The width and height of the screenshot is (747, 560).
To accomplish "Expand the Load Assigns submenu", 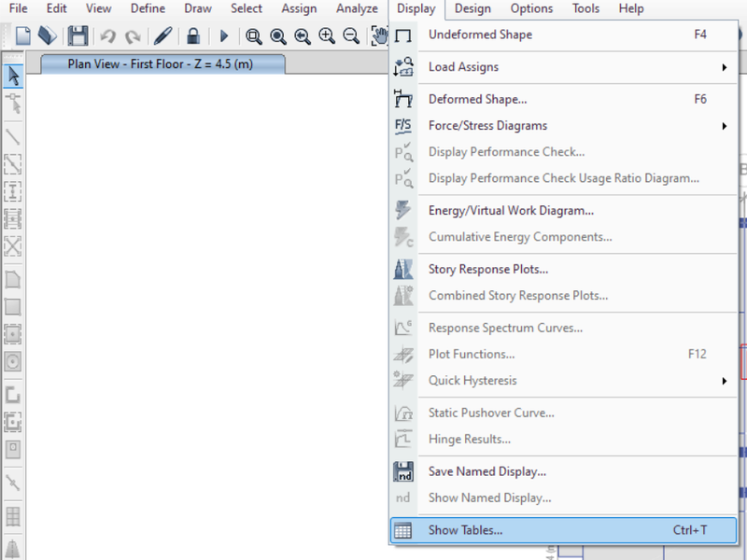I will tap(564, 67).
